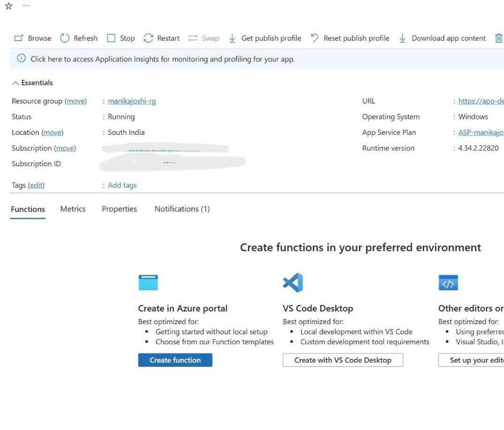The image size is (504, 430).
Task: Click the Other editors heading
Action: pos(471,308)
